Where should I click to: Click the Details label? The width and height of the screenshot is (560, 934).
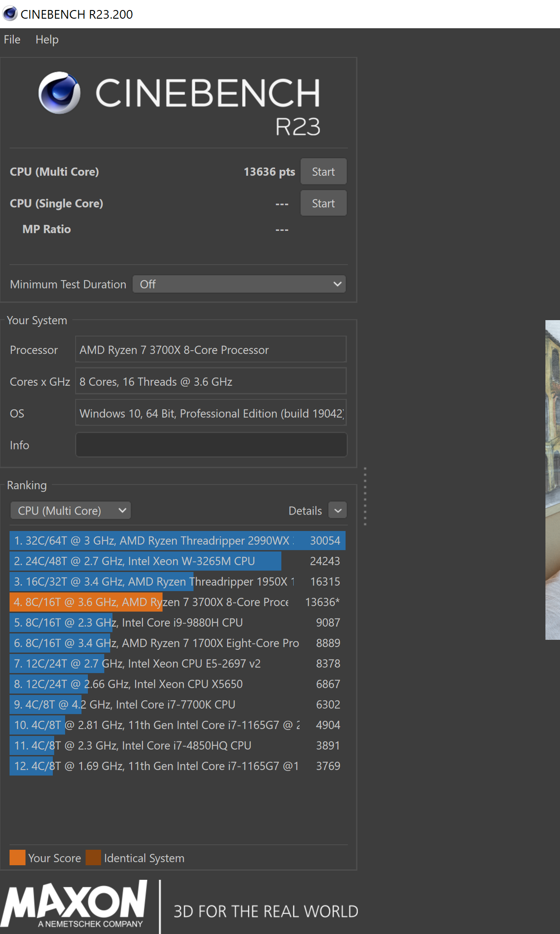tap(305, 511)
